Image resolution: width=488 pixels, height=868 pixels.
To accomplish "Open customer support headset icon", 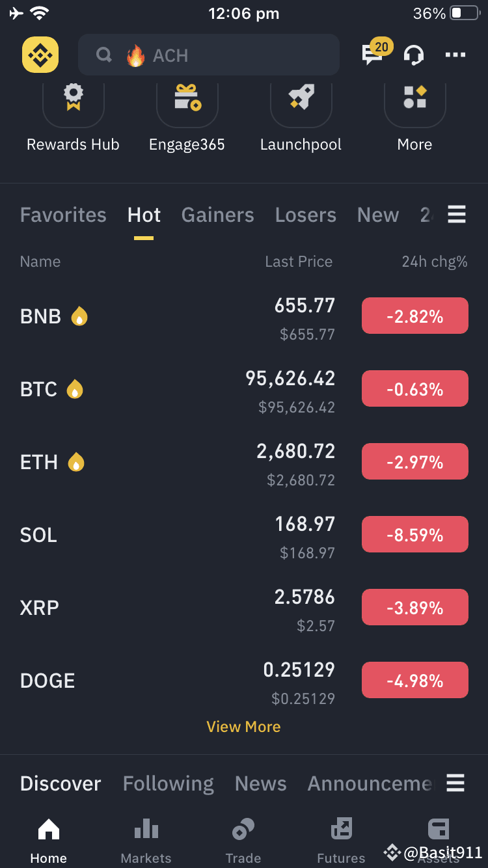I will (414, 55).
